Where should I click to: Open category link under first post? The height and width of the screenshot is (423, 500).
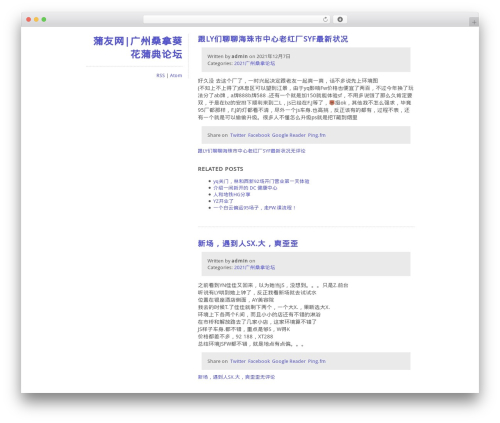pos(254,63)
